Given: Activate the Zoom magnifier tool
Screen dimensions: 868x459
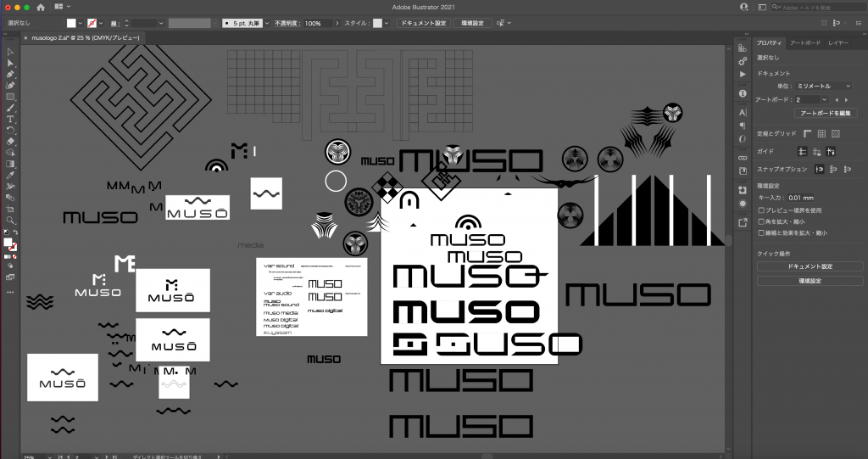Looking at the screenshot, I should tap(10, 219).
